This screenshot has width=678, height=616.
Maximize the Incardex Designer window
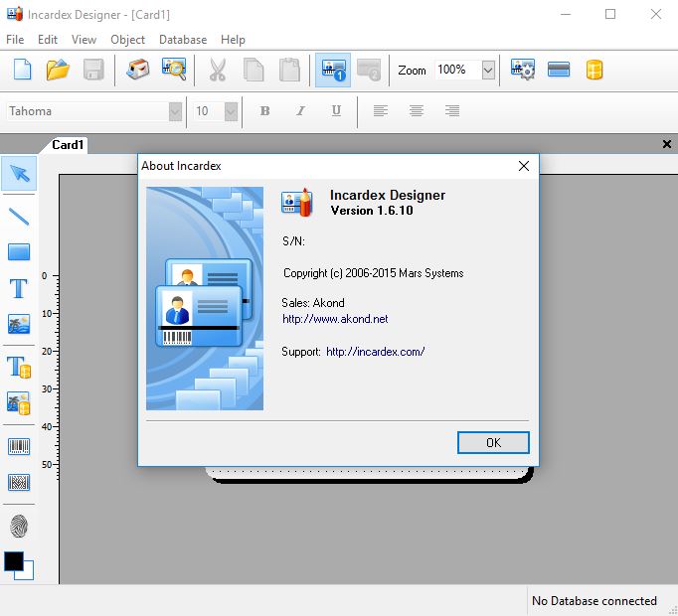(x=610, y=14)
